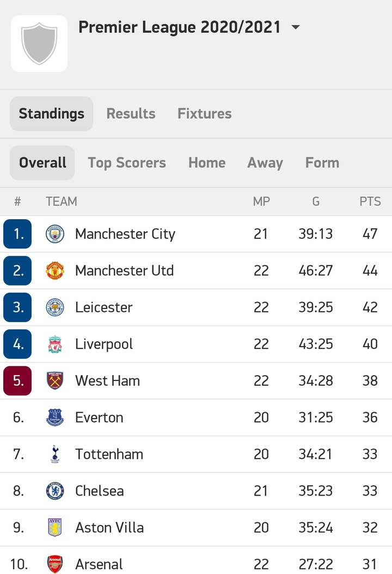Click the Everton club crest
Image resolution: width=392 pixels, height=574 pixels.
(55, 418)
